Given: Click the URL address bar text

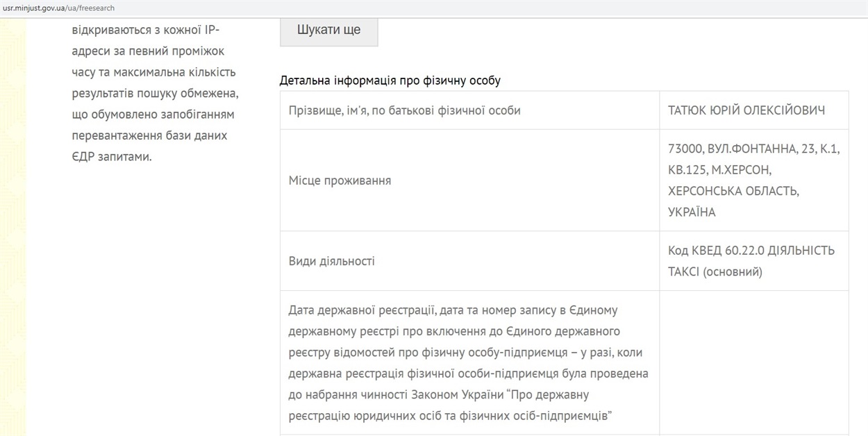Looking at the screenshot, I should point(59,8).
